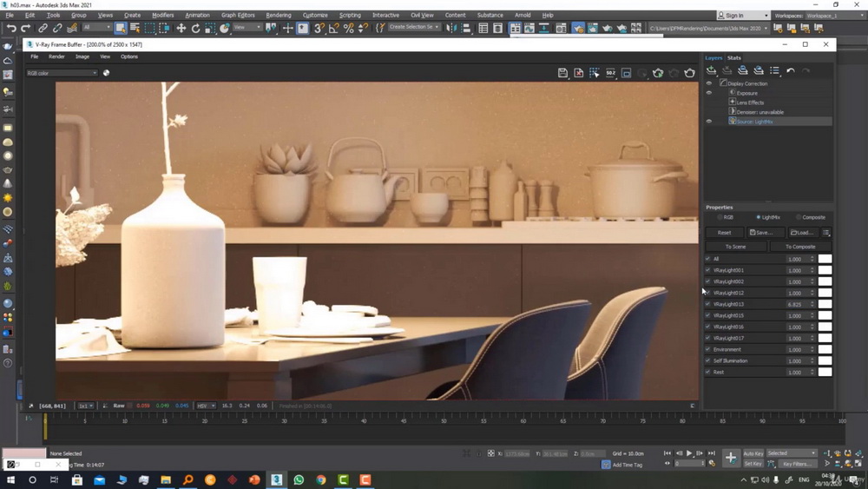Click the color swatch for the Environment light
The width and height of the screenshot is (868, 489).
click(x=825, y=349)
